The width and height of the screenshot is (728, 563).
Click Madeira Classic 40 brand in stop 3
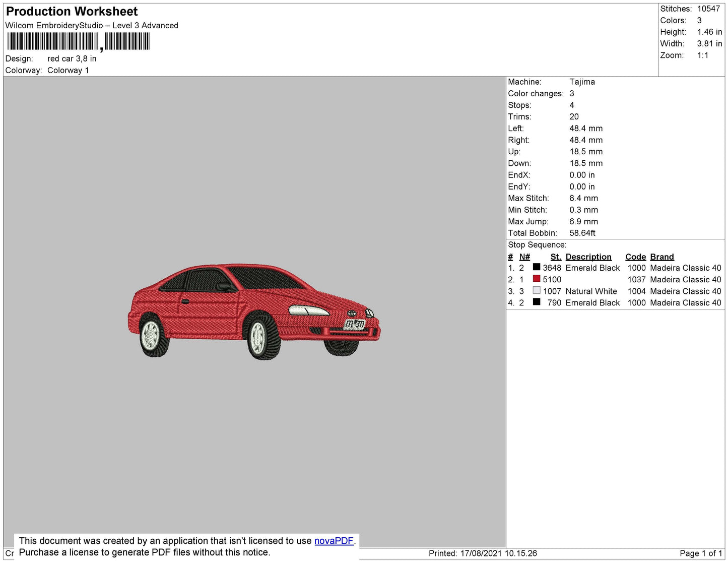click(x=685, y=291)
